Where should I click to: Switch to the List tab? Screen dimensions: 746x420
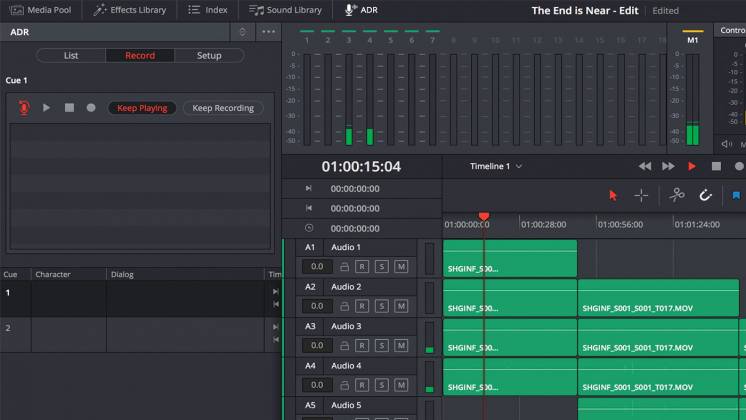(71, 56)
